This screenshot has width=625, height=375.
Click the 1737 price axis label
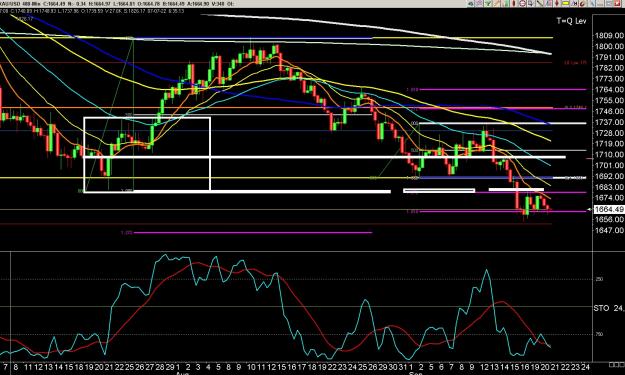609,122
